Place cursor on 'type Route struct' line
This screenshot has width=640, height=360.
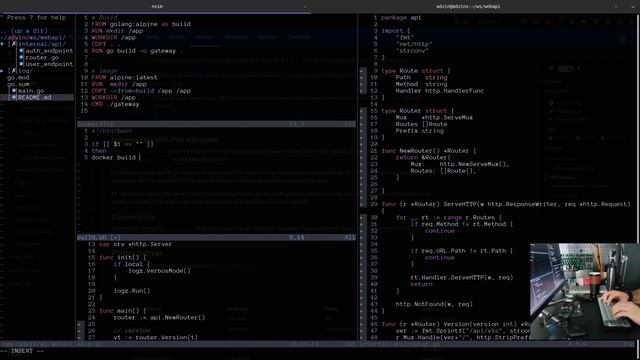(x=416, y=71)
